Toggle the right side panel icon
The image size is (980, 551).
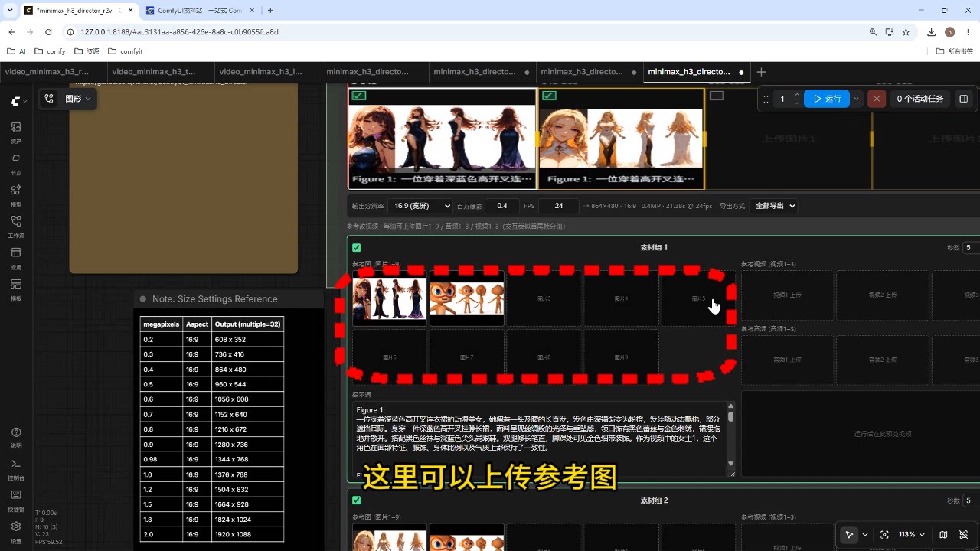[x=964, y=99]
